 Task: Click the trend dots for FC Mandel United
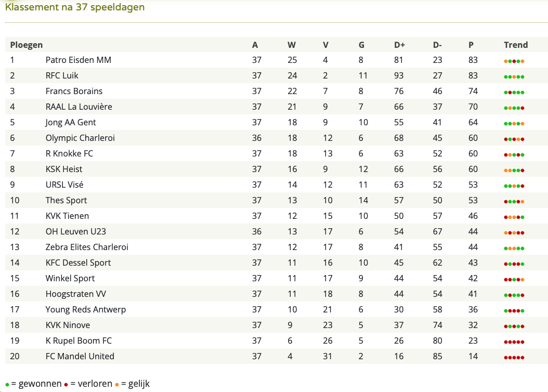tap(514, 358)
